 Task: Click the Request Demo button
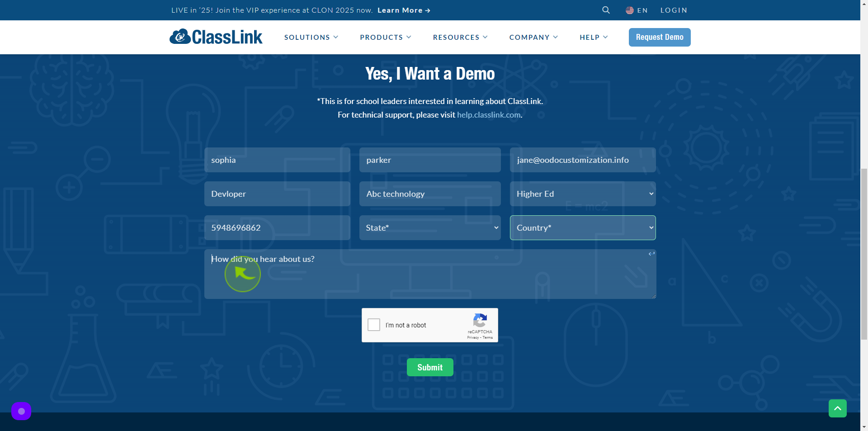tap(660, 37)
